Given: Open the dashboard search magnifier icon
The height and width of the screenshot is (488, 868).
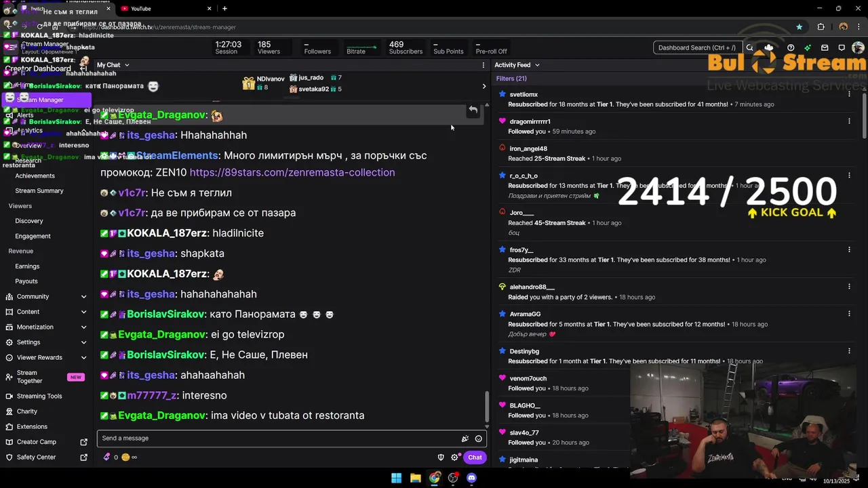Looking at the screenshot, I should coord(749,47).
